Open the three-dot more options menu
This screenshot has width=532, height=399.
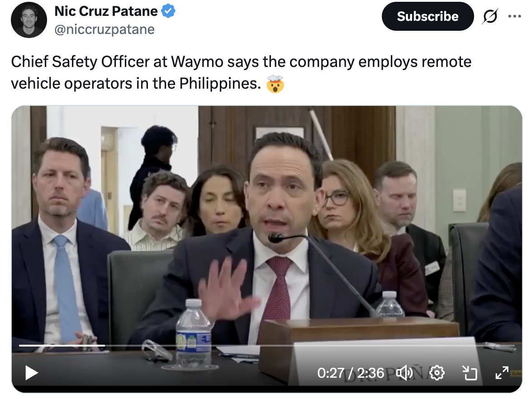coord(515,16)
